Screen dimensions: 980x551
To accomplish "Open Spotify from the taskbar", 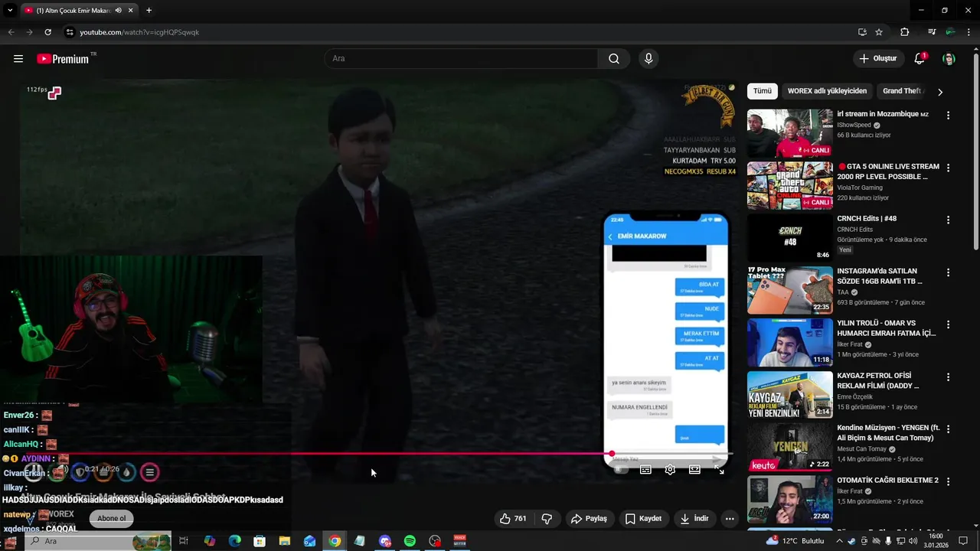I will pyautogui.click(x=410, y=541).
